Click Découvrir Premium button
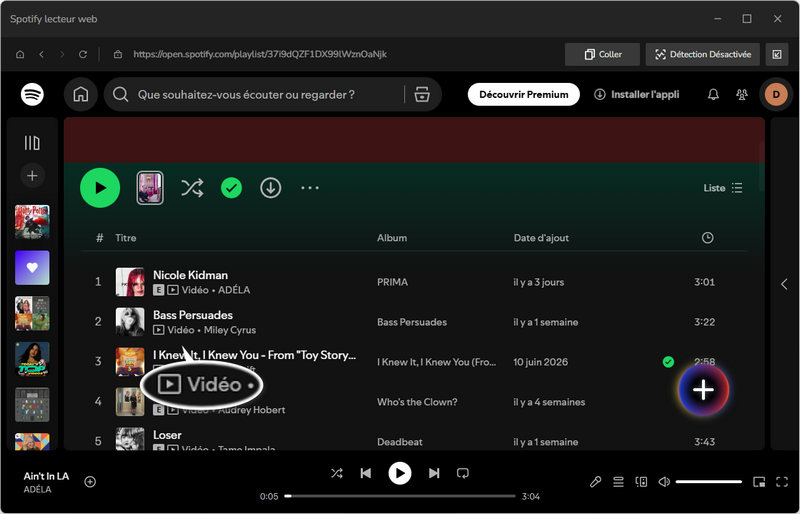The width and height of the screenshot is (800, 514). [x=523, y=94]
